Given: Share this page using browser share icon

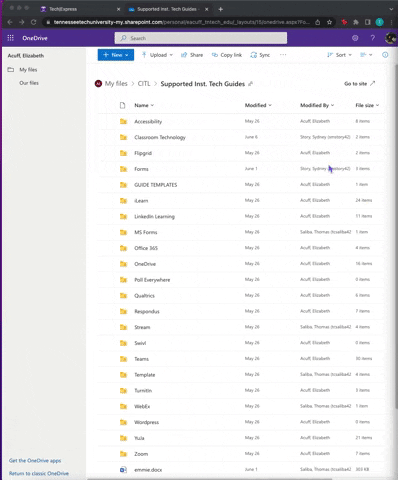Looking at the screenshot, I should 318,22.
